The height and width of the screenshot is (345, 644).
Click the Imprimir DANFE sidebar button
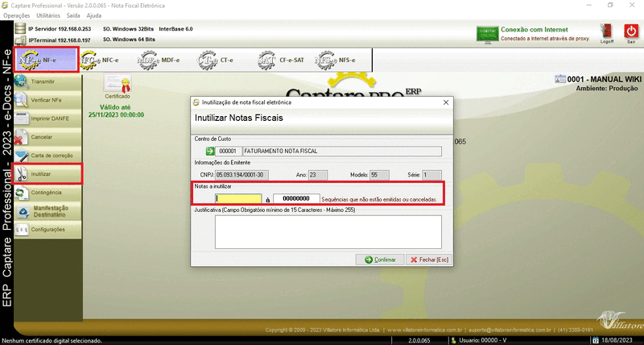(47, 118)
